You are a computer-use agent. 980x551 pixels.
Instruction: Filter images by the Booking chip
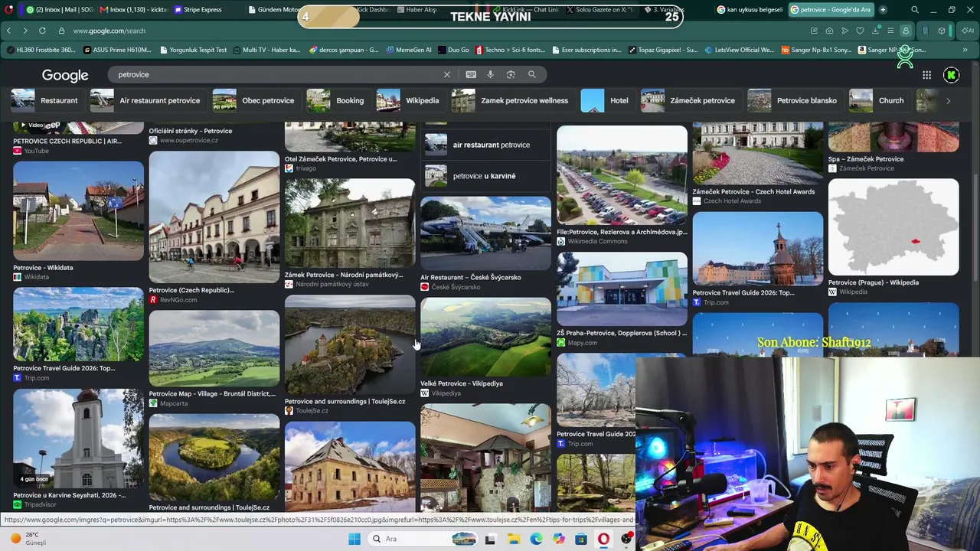(336, 101)
